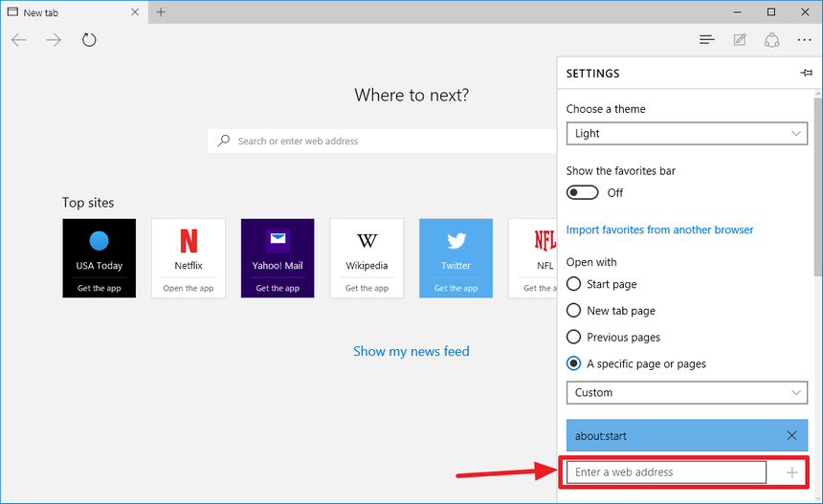
Task: Open the USA Today top site tile
Action: pyautogui.click(x=100, y=258)
